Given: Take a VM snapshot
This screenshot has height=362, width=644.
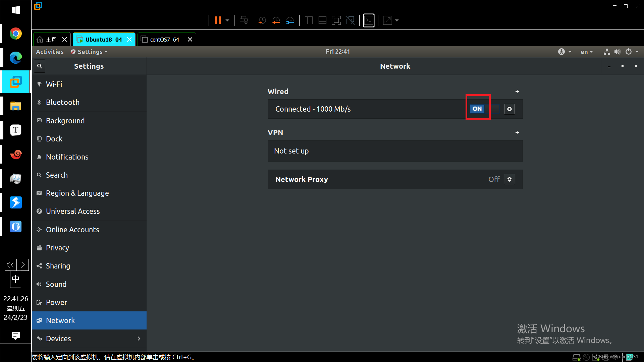Looking at the screenshot, I should point(262,20).
